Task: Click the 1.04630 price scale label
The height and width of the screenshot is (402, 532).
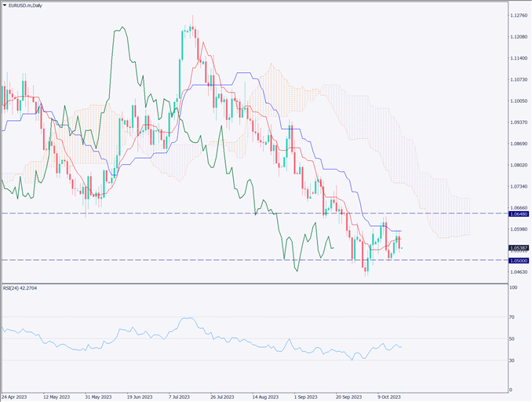Action: click(x=519, y=272)
